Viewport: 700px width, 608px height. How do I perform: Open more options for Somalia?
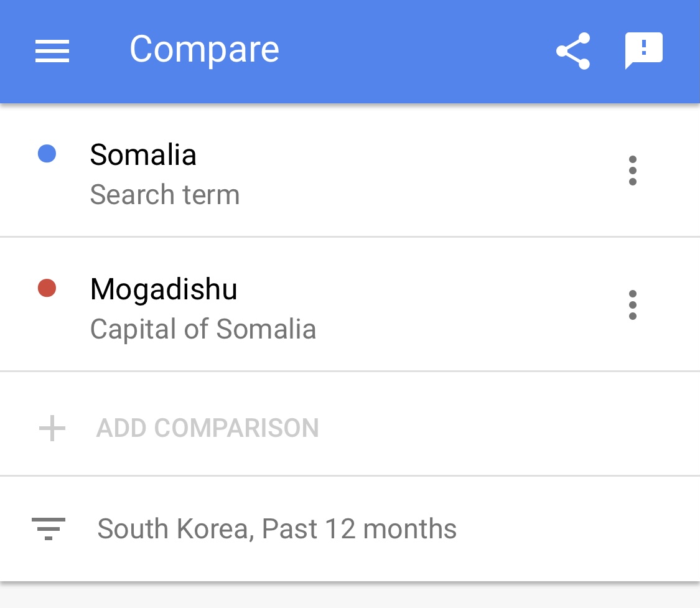pos(632,171)
